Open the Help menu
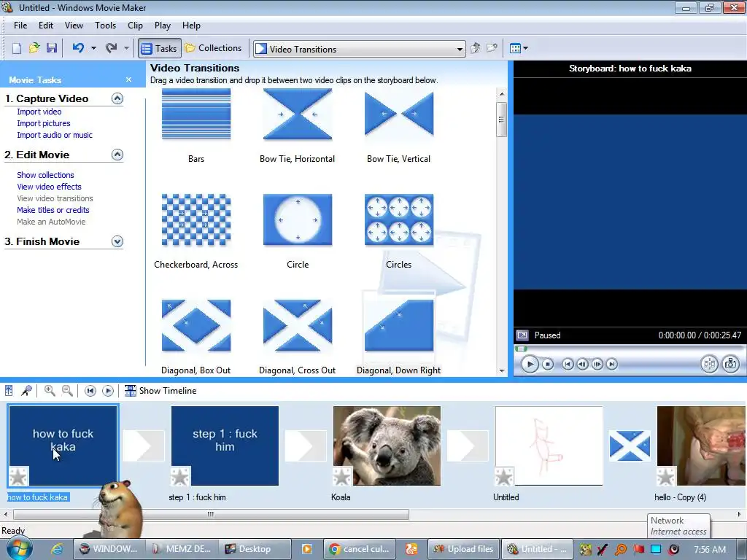 coord(192,26)
